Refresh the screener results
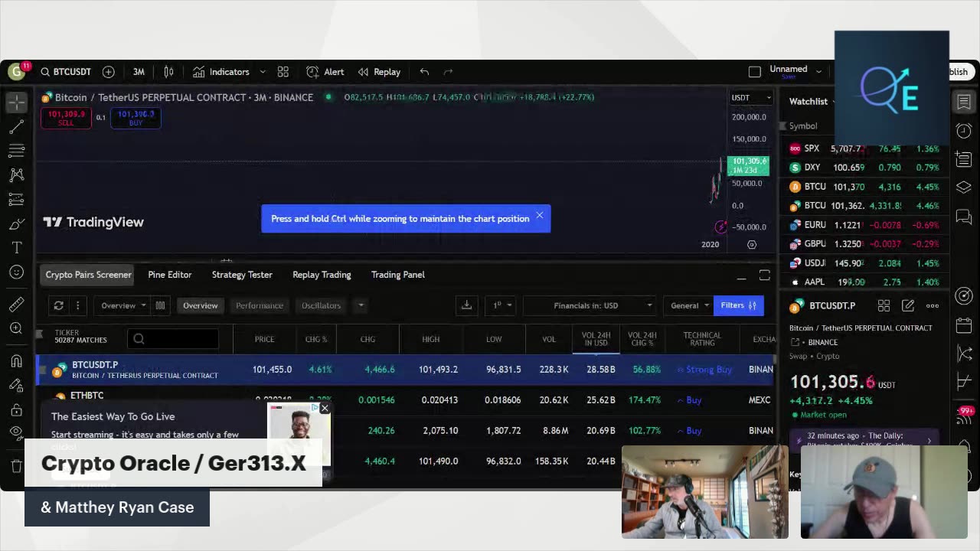Image resolution: width=980 pixels, height=551 pixels. pyautogui.click(x=58, y=305)
